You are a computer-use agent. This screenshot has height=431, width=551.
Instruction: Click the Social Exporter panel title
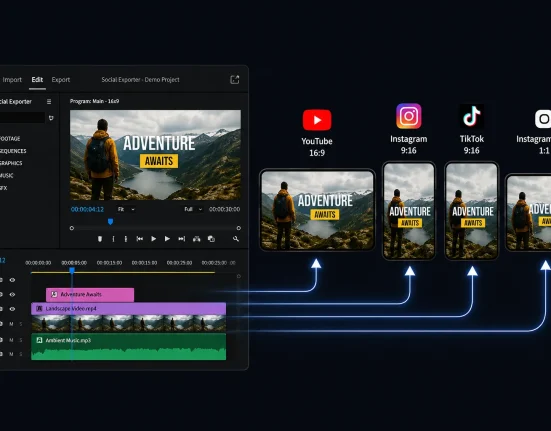point(16,102)
